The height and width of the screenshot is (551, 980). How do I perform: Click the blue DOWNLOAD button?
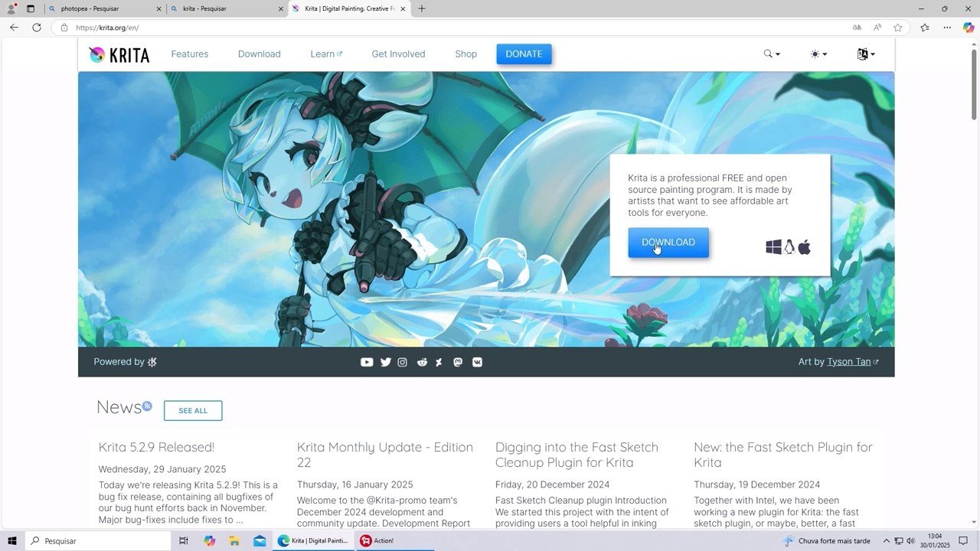coord(668,243)
